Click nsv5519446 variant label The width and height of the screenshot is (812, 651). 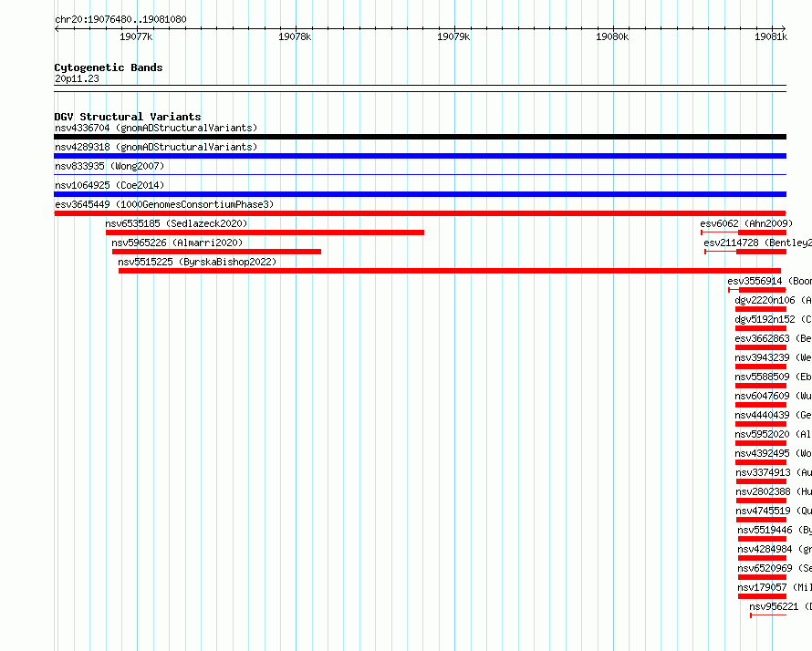point(775,530)
